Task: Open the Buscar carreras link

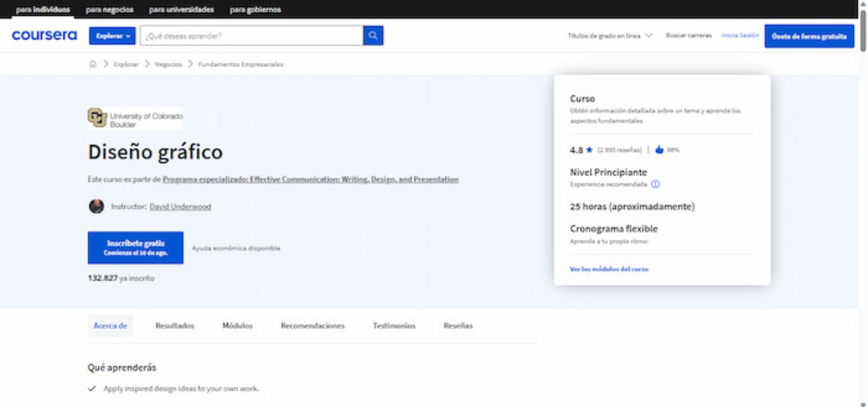Action: pos(688,35)
